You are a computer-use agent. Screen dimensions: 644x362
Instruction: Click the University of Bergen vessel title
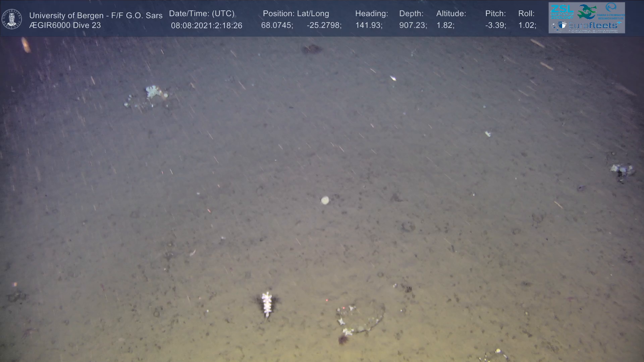tap(96, 15)
